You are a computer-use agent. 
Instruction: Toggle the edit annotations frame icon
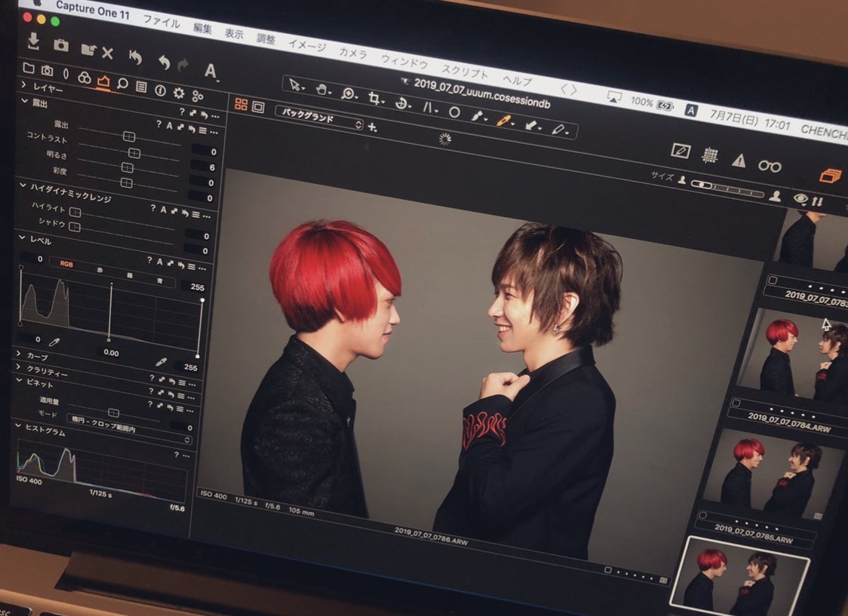[681, 150]
